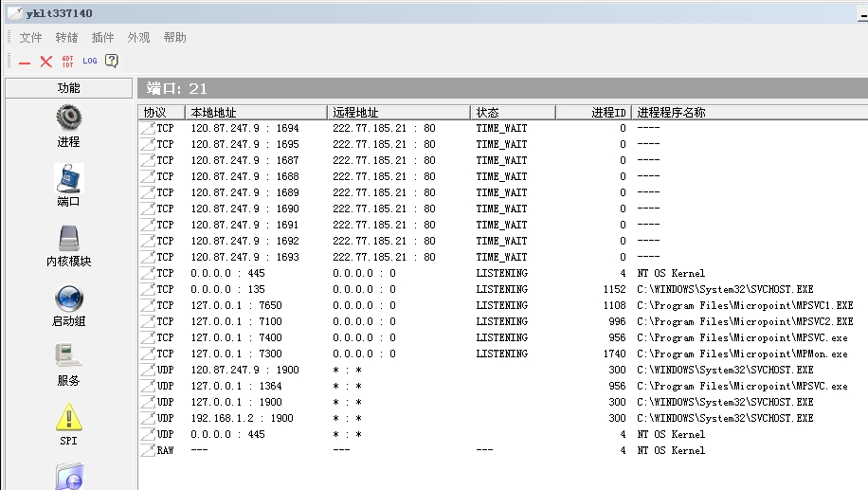Screen dimensions: 868x490
Task: Click TIME_WAIT status for port 1694
Action: tap(501, 128)
